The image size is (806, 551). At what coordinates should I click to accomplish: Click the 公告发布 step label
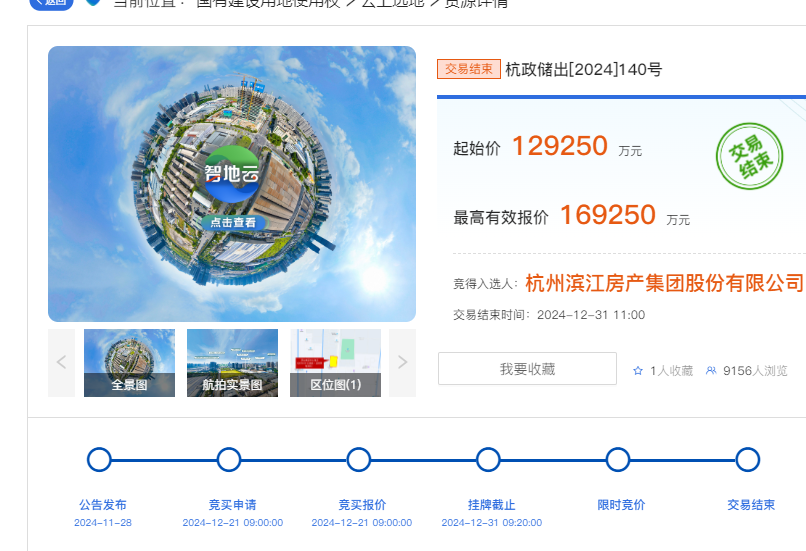103,505
